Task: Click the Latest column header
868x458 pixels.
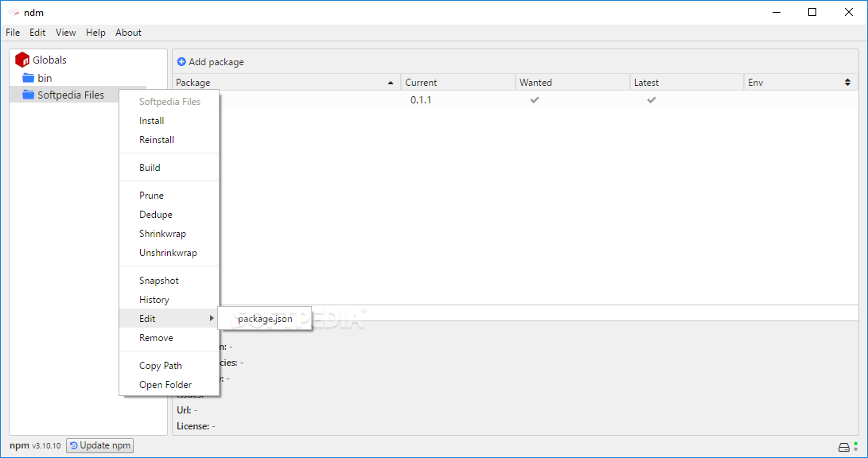Action: pyautogui.click(x=687, y=83)
